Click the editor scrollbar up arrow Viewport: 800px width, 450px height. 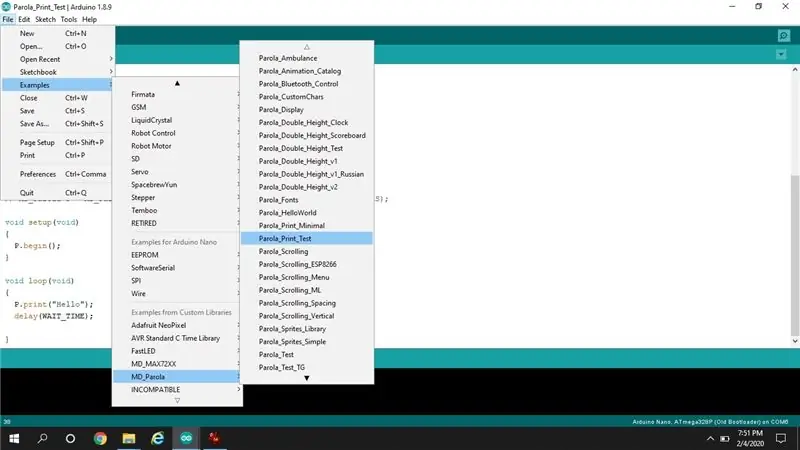tap(795, 70)
